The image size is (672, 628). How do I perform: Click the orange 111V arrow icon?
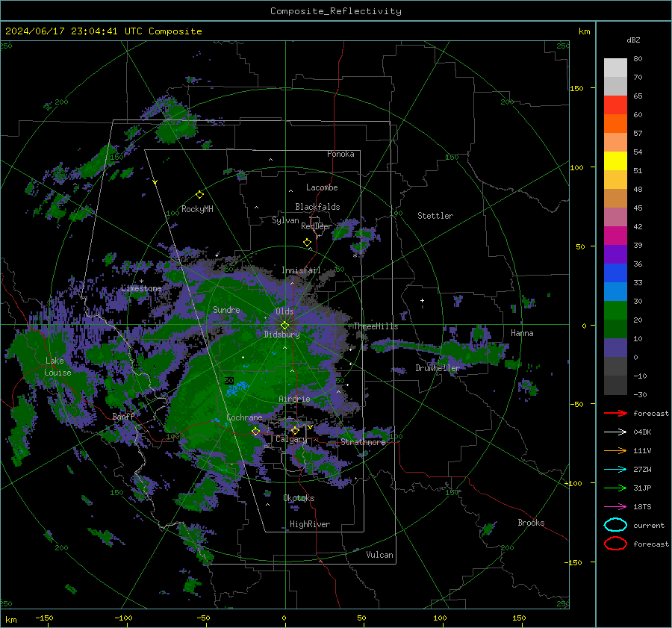coord(615,450)
